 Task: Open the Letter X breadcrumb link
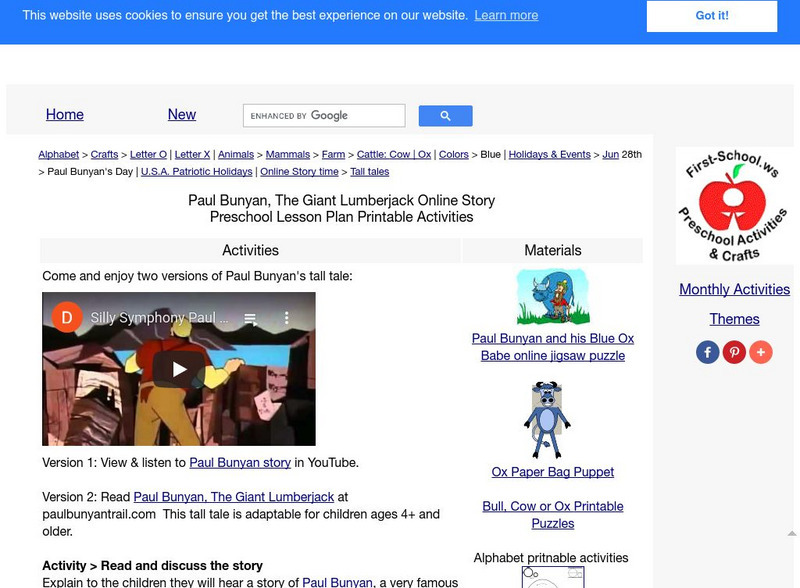[x=192, y=155]
